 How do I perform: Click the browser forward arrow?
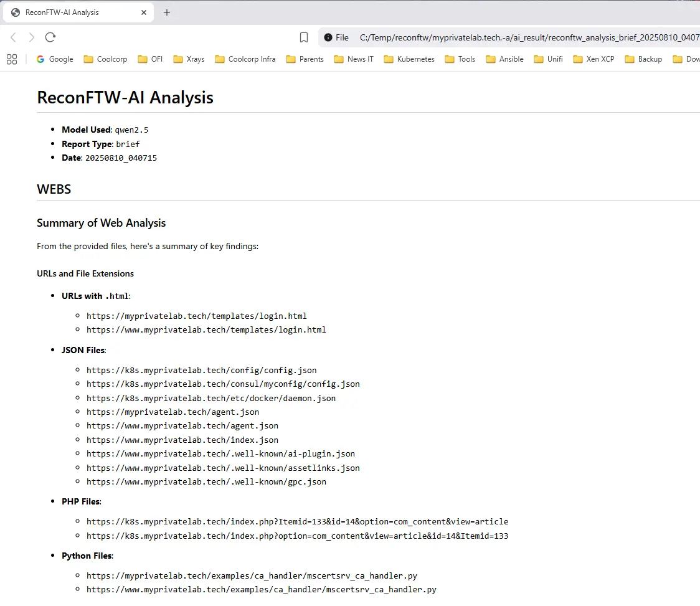(32, 37)
